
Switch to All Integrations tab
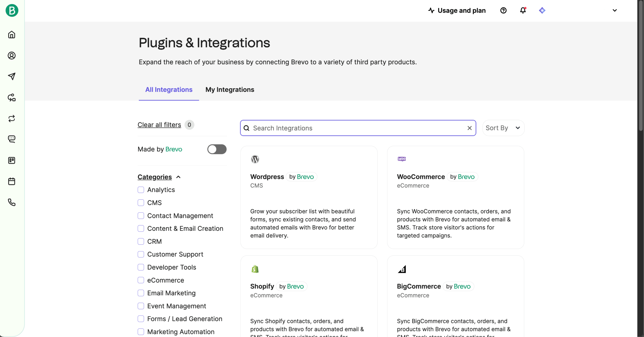tap(169, 90)
